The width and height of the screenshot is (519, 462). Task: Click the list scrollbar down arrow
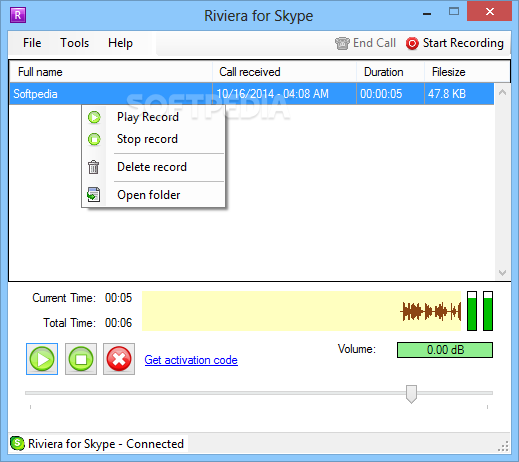point(502,273)
